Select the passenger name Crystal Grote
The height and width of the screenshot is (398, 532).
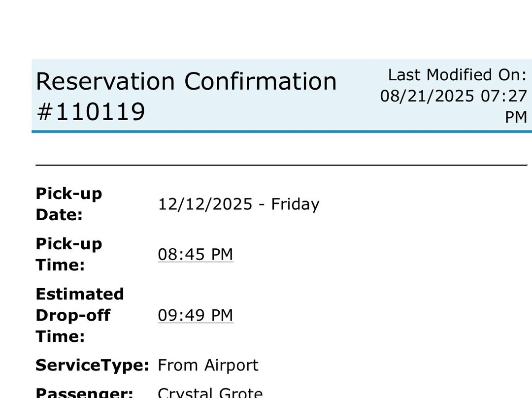pyautogui.click(x=210, y=393)
